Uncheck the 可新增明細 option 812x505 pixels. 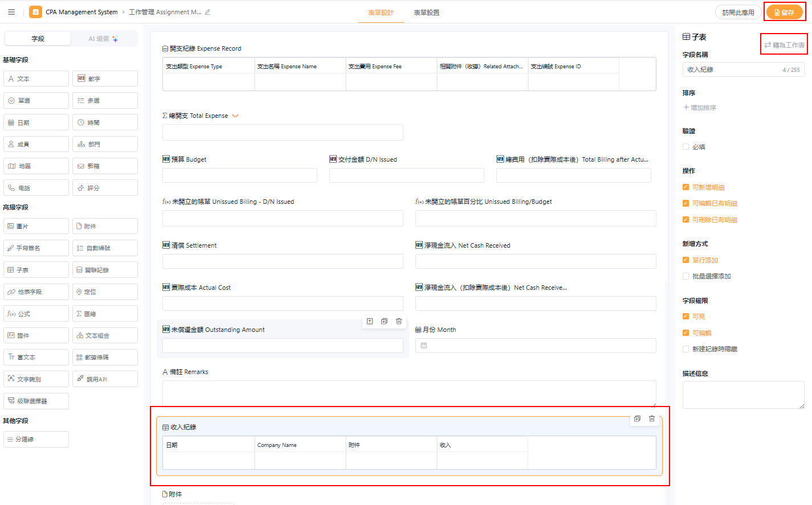click(686, 187)
